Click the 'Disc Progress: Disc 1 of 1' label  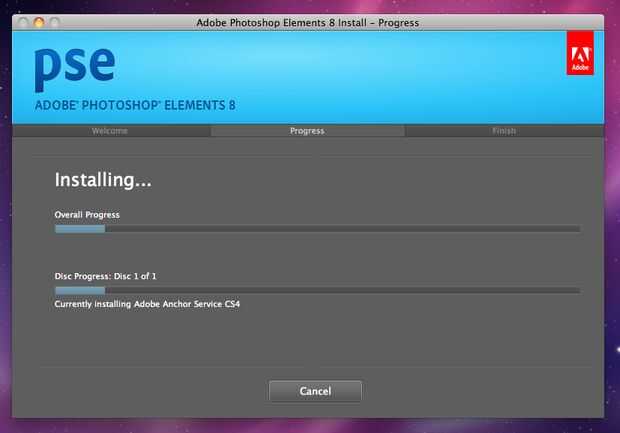coord(106,276)
